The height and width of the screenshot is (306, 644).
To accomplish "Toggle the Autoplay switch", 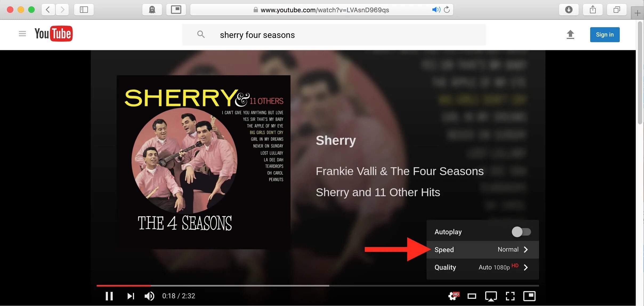I will pos(521,232).
